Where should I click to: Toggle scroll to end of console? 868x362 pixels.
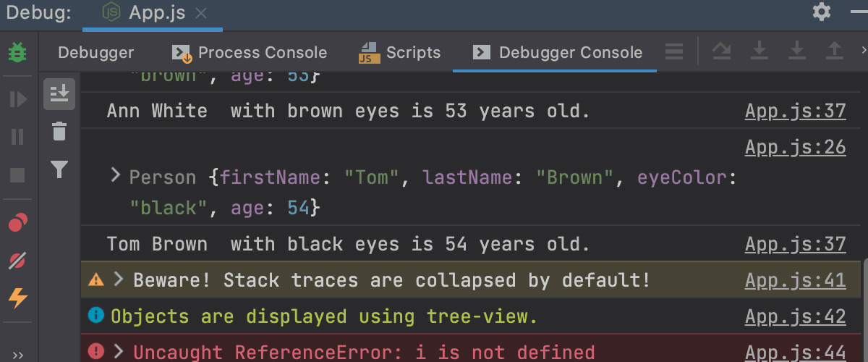point(59,94)
